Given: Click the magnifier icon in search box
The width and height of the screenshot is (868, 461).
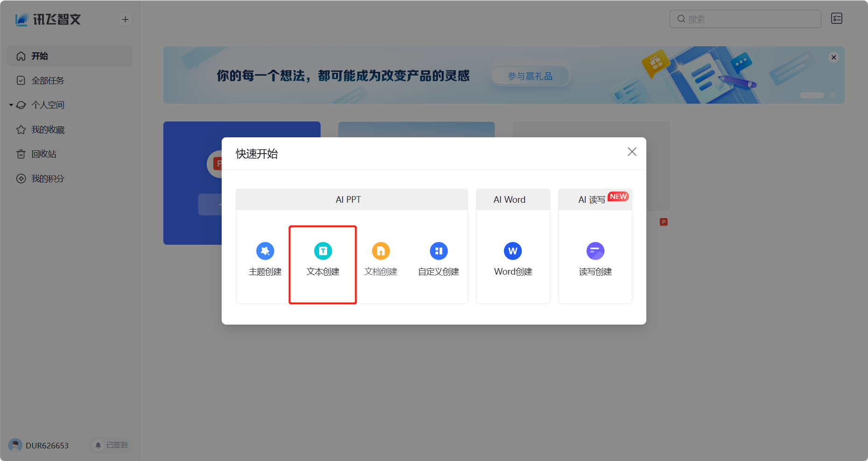Looking at the screenshot, I should click(x=681, y=19).
